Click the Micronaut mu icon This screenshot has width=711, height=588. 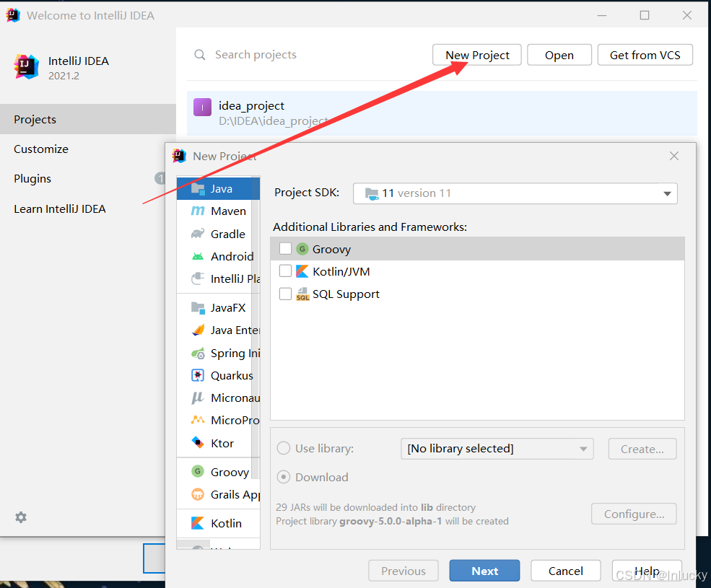click(198, 398)
